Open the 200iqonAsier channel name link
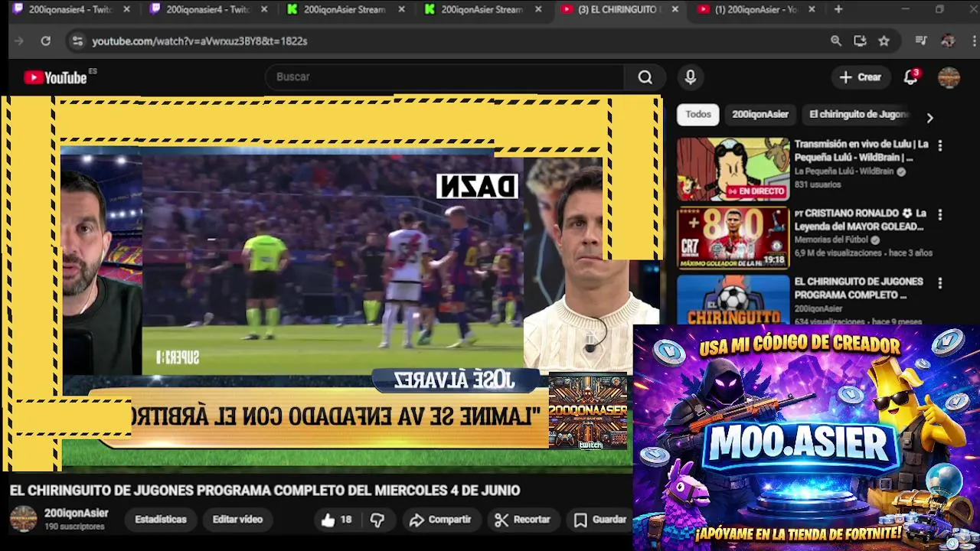The width and height of the screenshot is (980, 551). click(x=77, y=514)
